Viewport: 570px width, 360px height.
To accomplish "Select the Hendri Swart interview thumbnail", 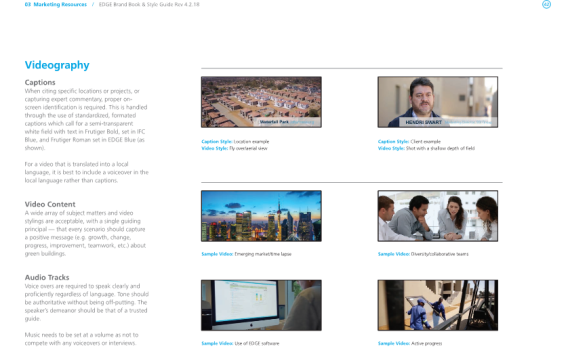I will tap(438, 102).
